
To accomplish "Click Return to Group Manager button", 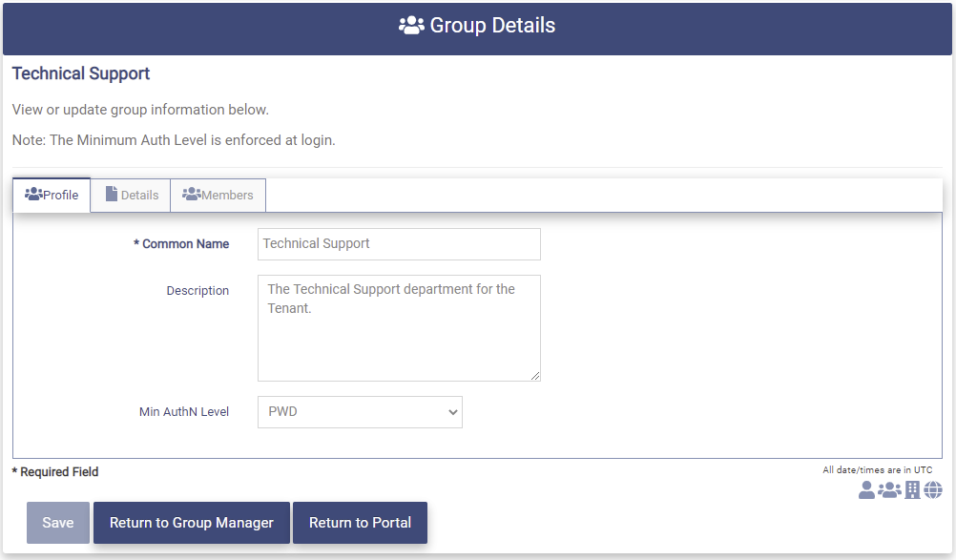I will [x=192, y=523].
